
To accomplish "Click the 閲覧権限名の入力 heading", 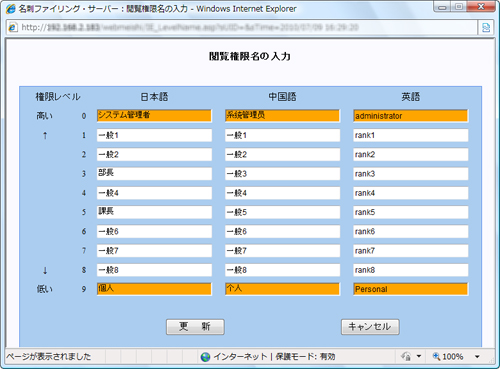I will (x=250, y=56).
